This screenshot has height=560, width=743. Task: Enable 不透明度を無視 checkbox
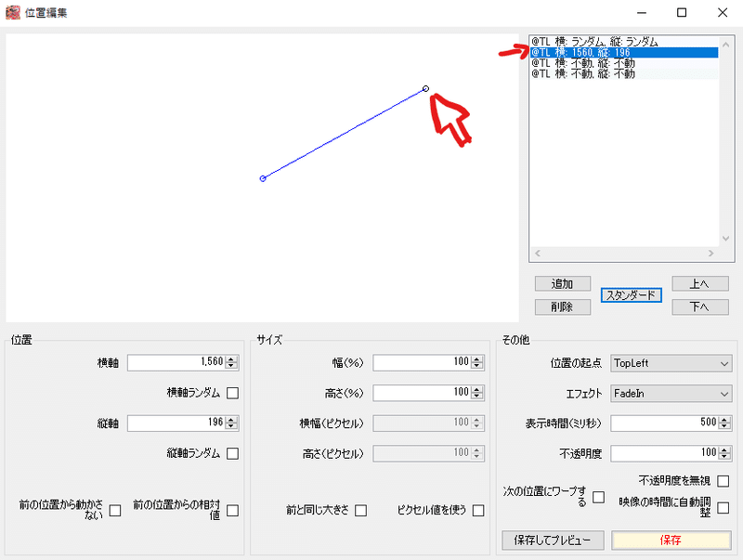[x=723, y=481]
